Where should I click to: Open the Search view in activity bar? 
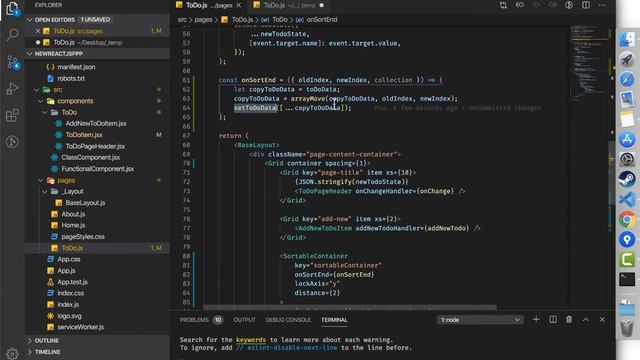pyautogui.click(x=12, y=34)
